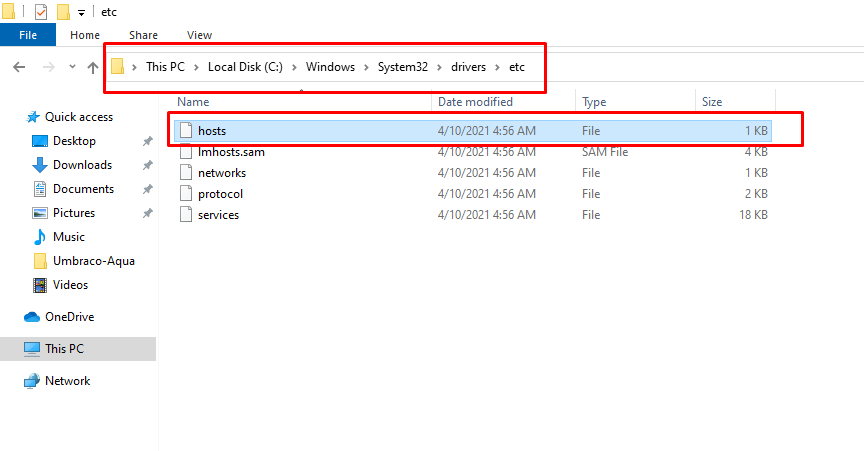
Task: Open Videos in the navigation pane
Action: [70, 285]
